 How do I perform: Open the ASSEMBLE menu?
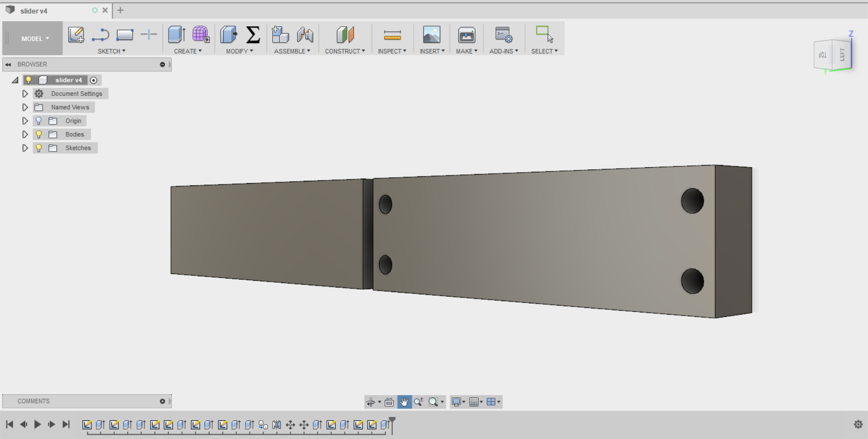pyautogui.click(x=292, y=51)
